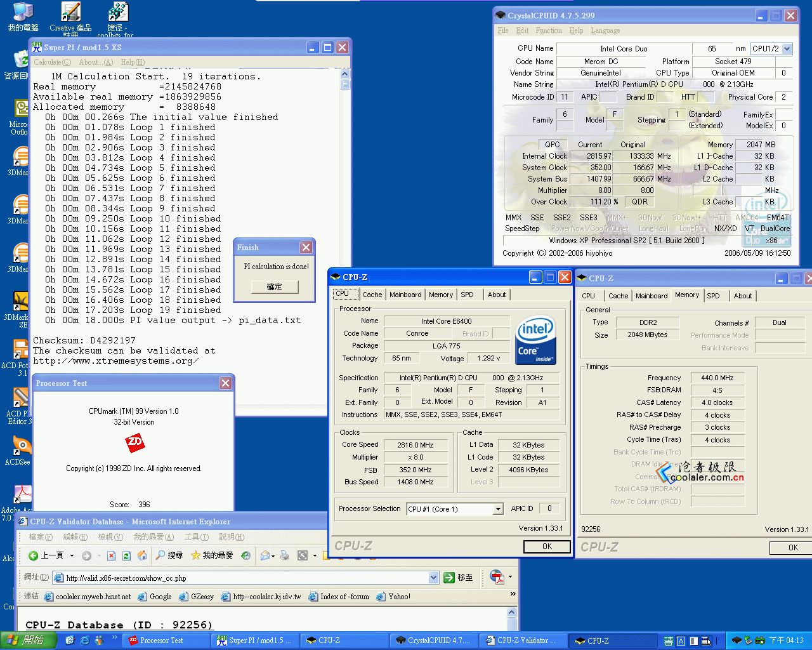Open the Calculate menu in Super PI
The width and height of the screenshot is (812, 650).
(x=52, y=62)
